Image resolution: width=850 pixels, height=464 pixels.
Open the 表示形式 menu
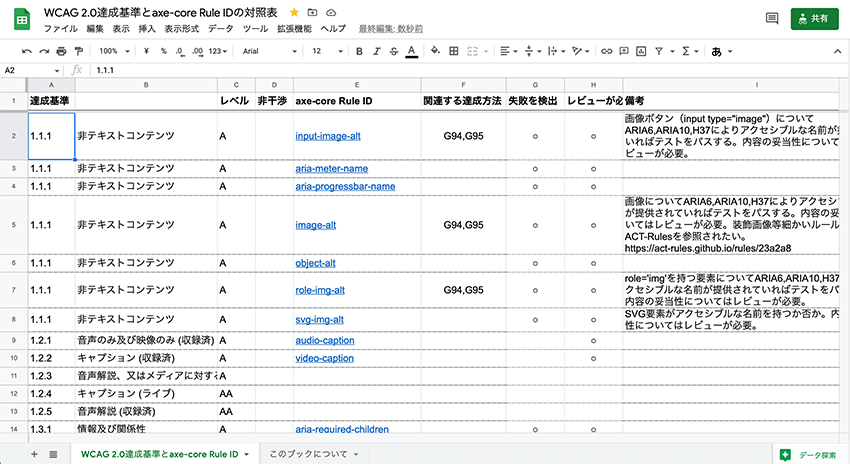click(x=182, y=29)
